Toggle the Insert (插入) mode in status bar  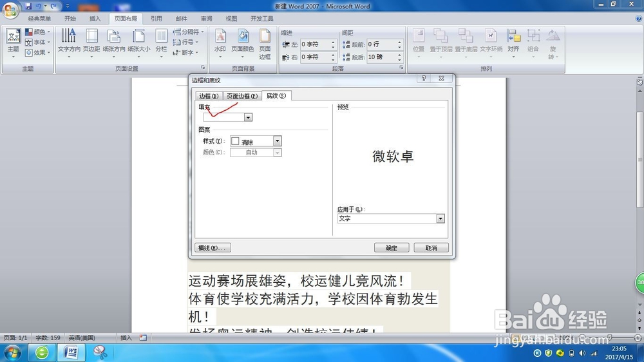tap(126, 338)
